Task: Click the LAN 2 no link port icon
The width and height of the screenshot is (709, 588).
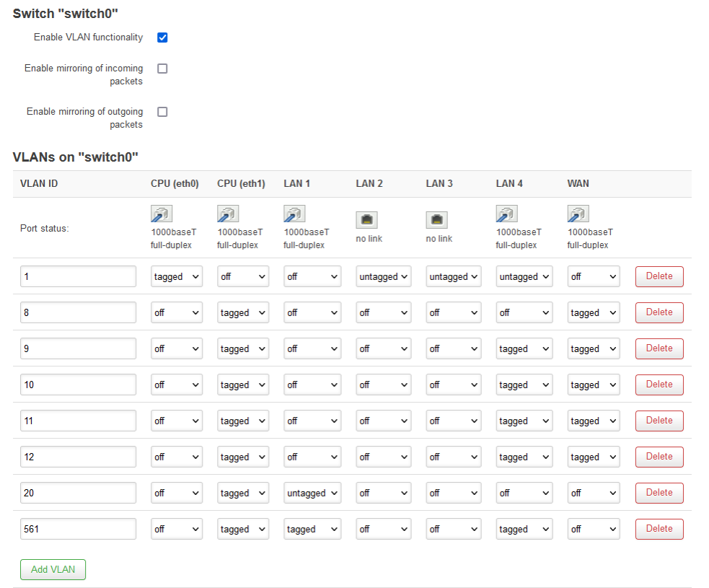Action: coord(366,219)
